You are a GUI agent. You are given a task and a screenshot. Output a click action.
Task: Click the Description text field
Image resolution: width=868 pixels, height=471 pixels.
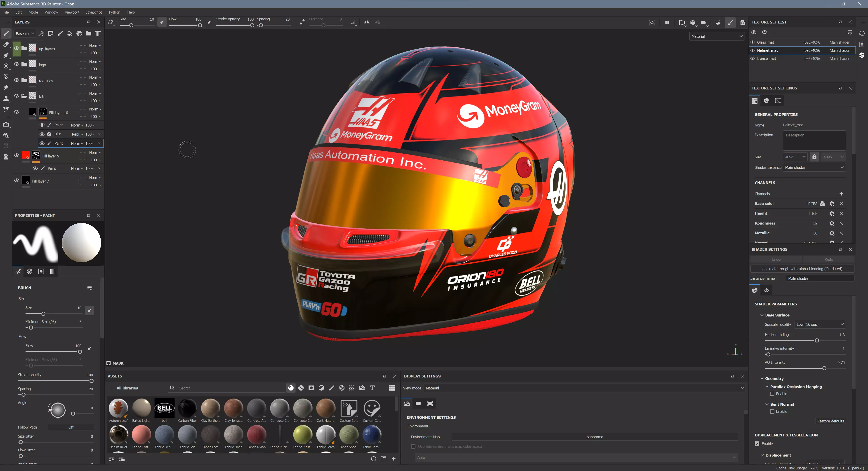[x=814, y=140]
